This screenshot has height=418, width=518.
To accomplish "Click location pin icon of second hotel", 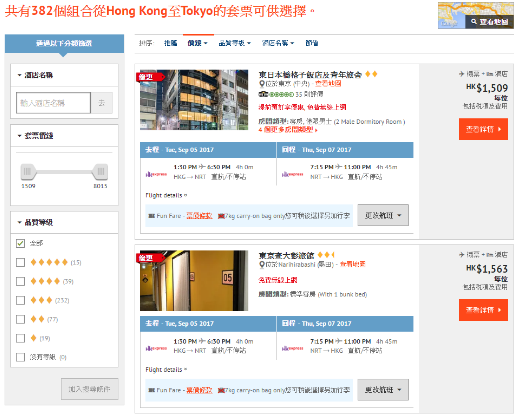I will (x=262, y=265).
